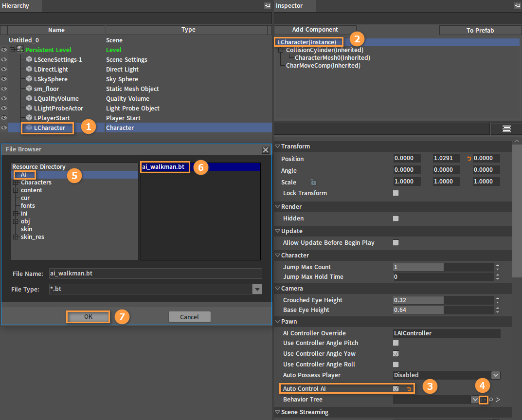Reset Position with the orange revert arrow
Image resolution: width=522 pixels, height=420 pixels.
469,158
